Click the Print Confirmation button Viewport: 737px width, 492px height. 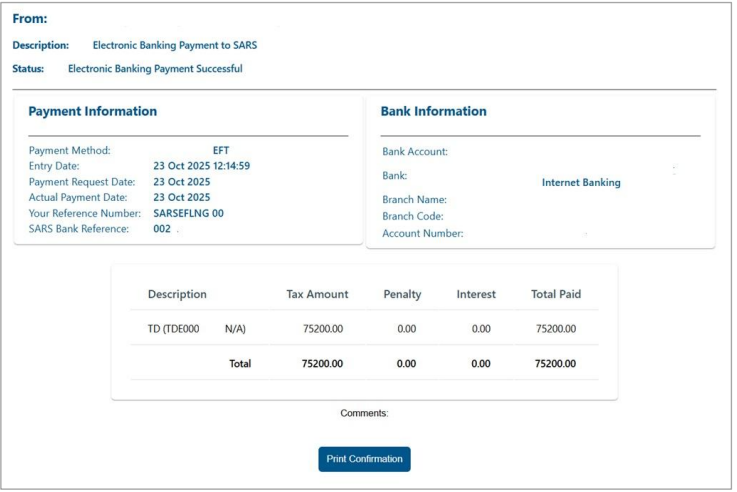364,459
